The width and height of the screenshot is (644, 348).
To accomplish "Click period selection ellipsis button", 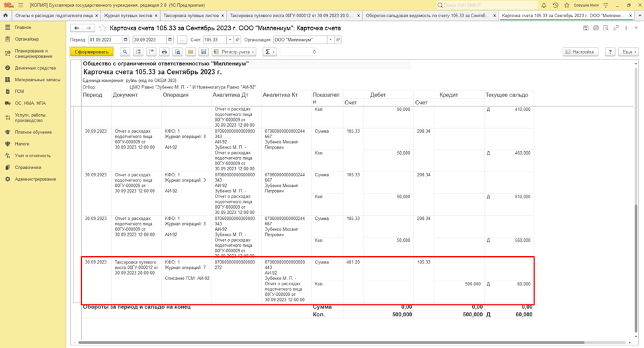I will [182, 40].
